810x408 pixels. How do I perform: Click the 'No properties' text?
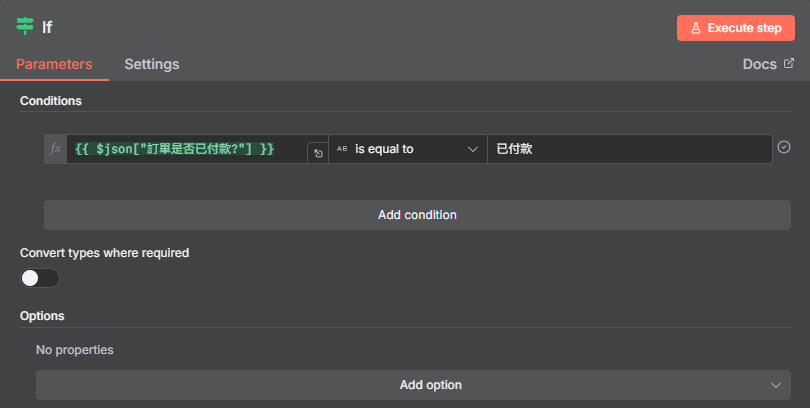[x=75, y=350]
